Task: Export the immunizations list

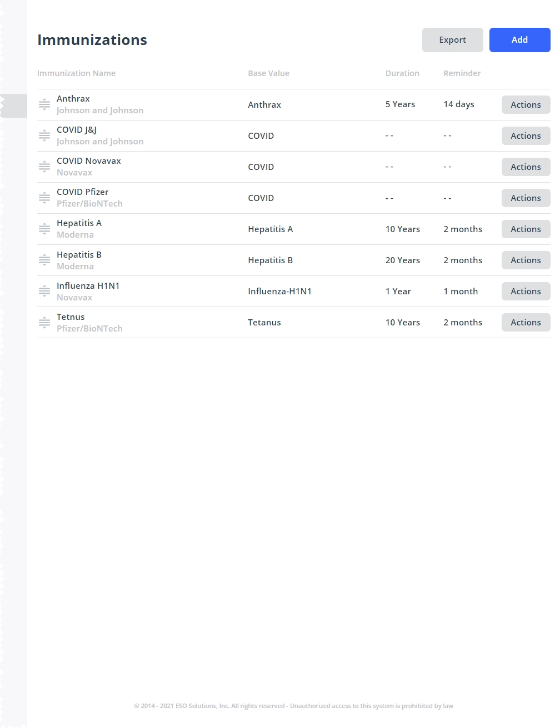Action: [453, 40]
